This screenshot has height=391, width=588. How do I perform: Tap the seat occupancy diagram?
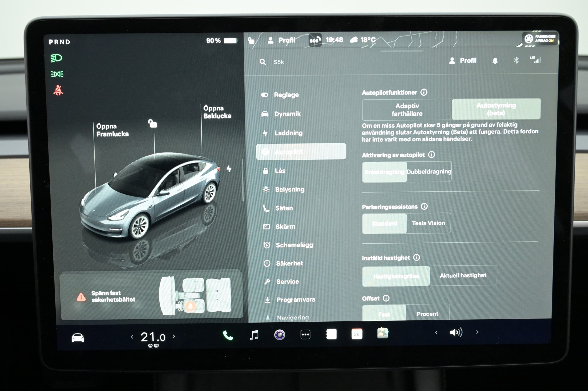tap(195, 295)
